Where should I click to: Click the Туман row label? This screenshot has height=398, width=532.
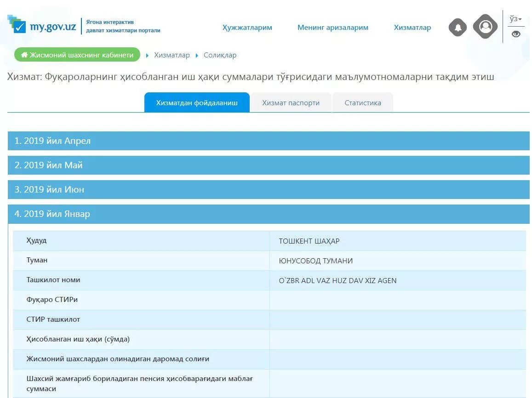[37, 260]
